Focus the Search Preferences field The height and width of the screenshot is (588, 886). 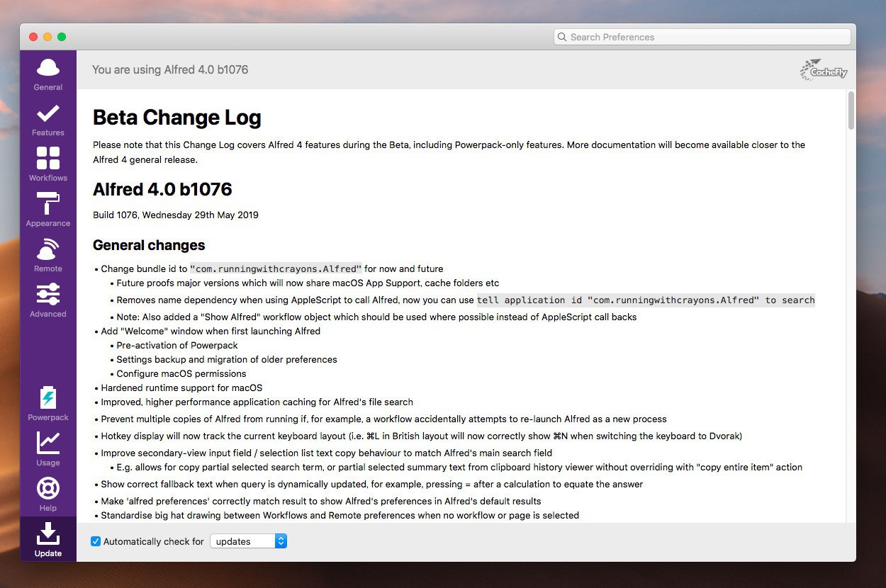pyautogui.click(x=702, y=37)
